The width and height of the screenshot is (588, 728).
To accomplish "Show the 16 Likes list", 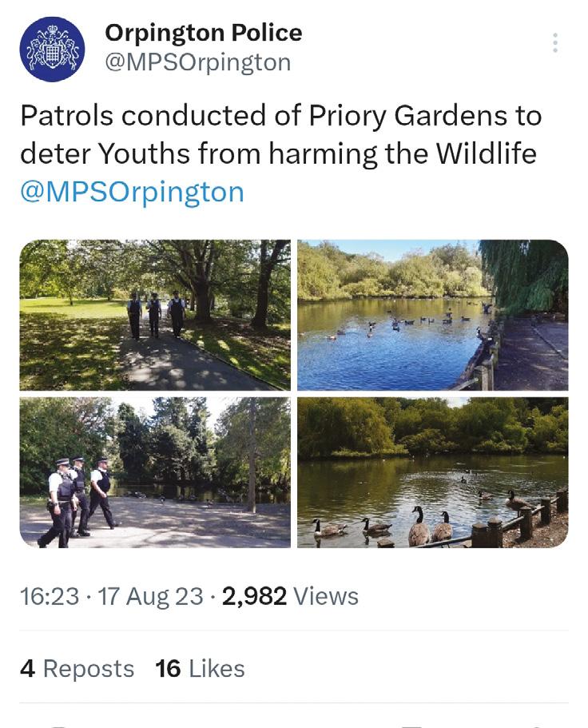I will coord(200,669).
